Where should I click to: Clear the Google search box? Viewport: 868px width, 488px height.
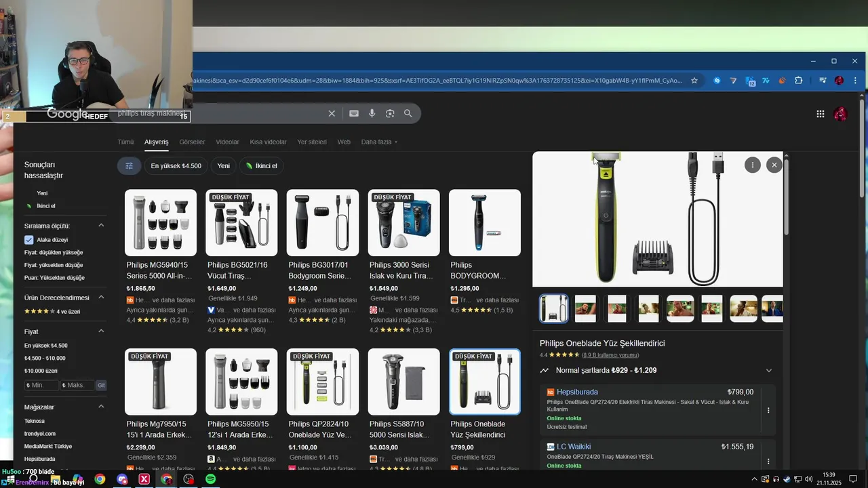click(x=332, y=113)
